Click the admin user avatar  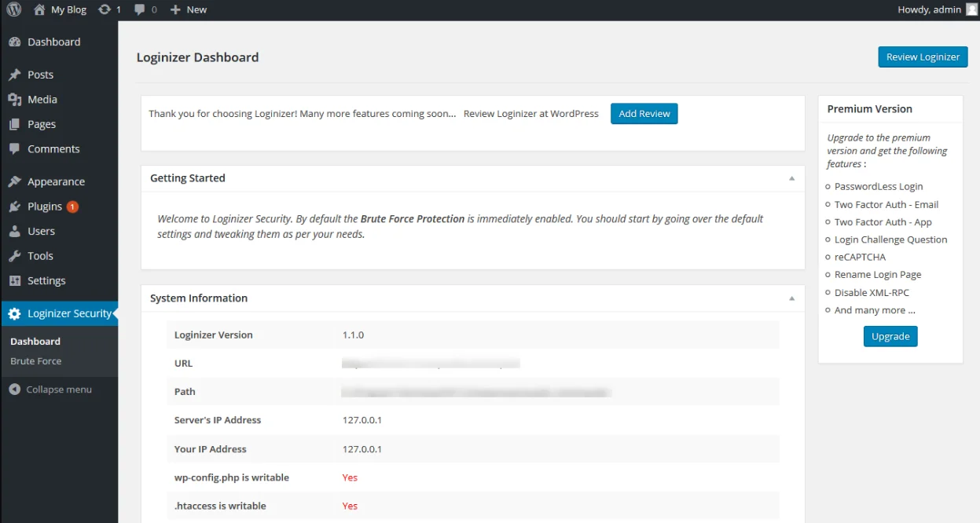click(972, 9)
